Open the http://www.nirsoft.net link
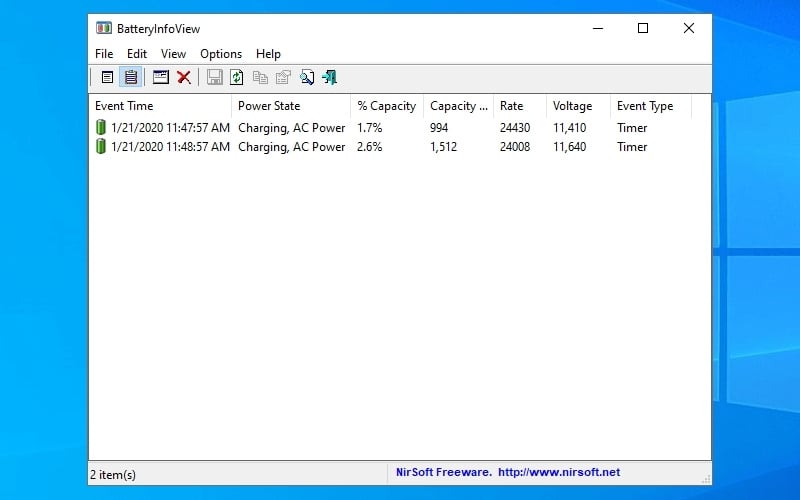800x500 pixels. click(559, 472)
